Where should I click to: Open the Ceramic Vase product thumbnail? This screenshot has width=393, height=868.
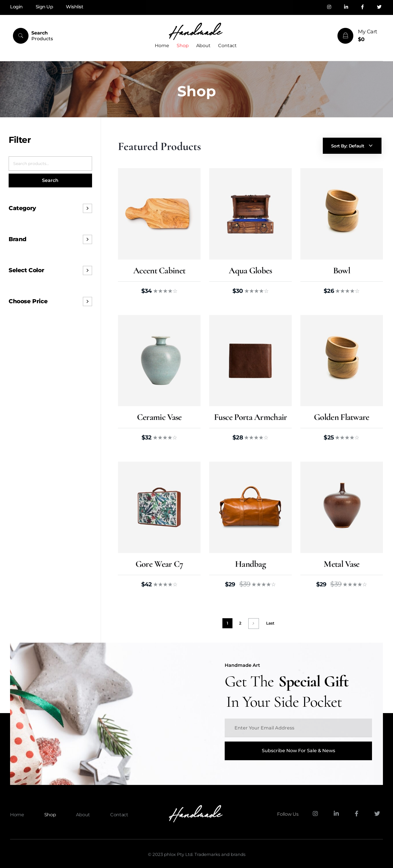click(159, 360)
